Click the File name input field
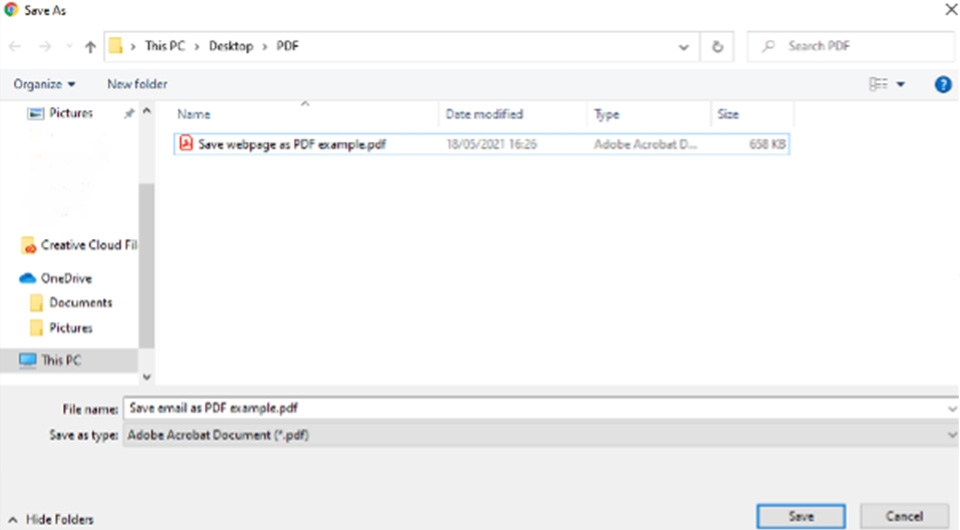 (x=534, y=408)
